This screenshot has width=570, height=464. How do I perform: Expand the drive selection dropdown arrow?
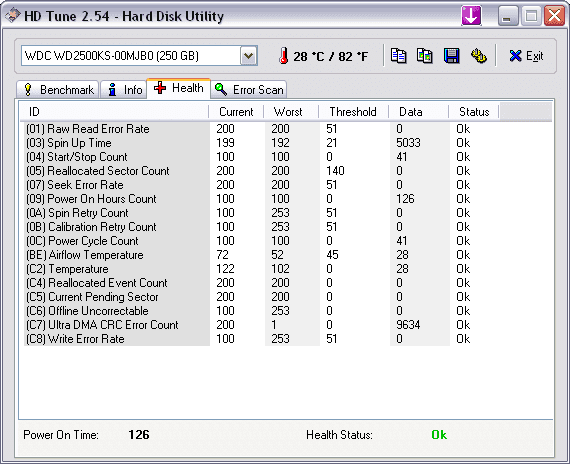tap(249, 56)
